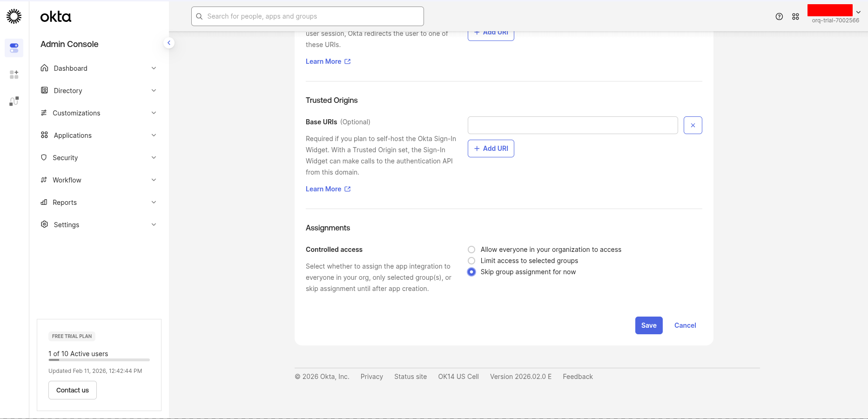This screenshot has height=419, width=868.
Task: Open the Reports sidebar menu
Action: 65,203
